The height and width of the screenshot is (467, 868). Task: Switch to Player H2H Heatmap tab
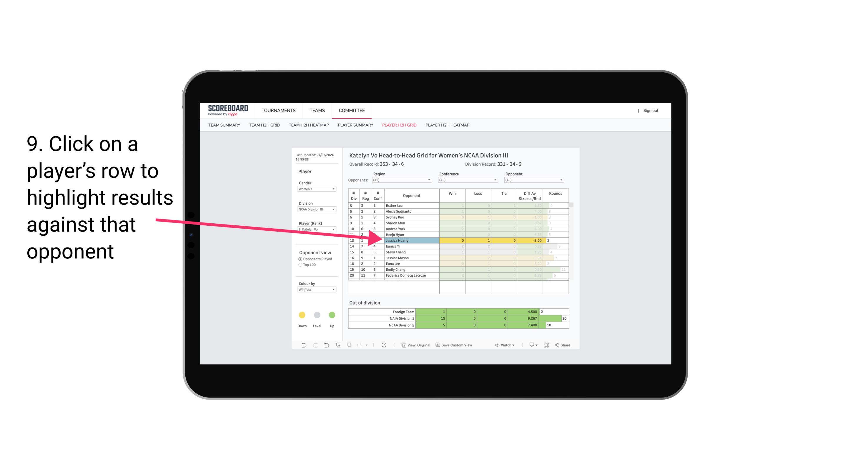448,126
